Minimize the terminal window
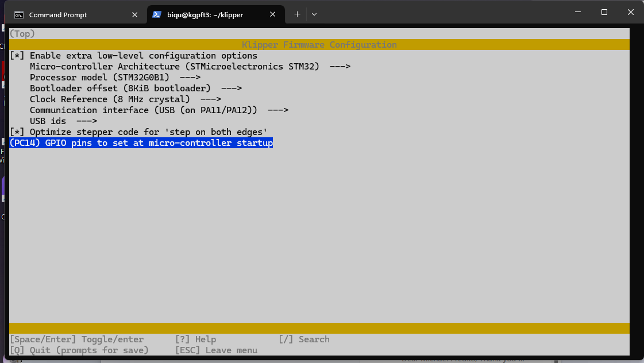 pyautogui.click(x=578, y=12)
